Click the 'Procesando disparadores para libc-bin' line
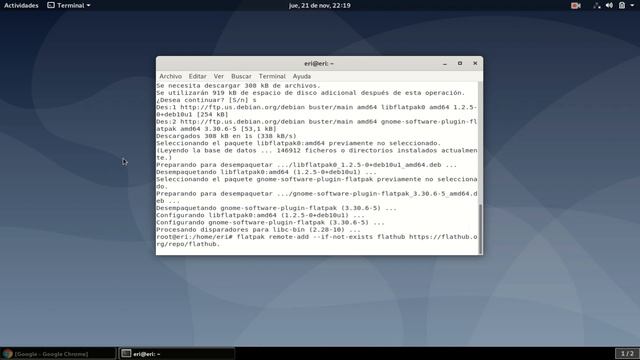The width and height of the screenshot is (640, 360). [x=258, y=230]
